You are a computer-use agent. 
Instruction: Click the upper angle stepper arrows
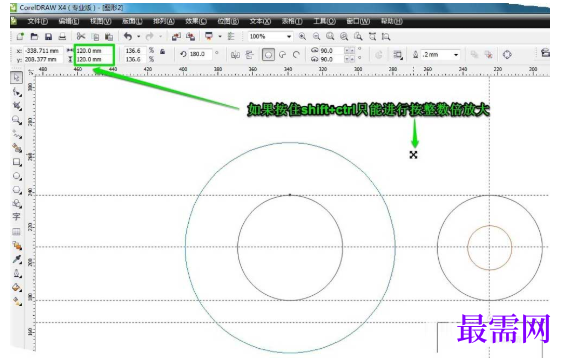coord(349,50)
